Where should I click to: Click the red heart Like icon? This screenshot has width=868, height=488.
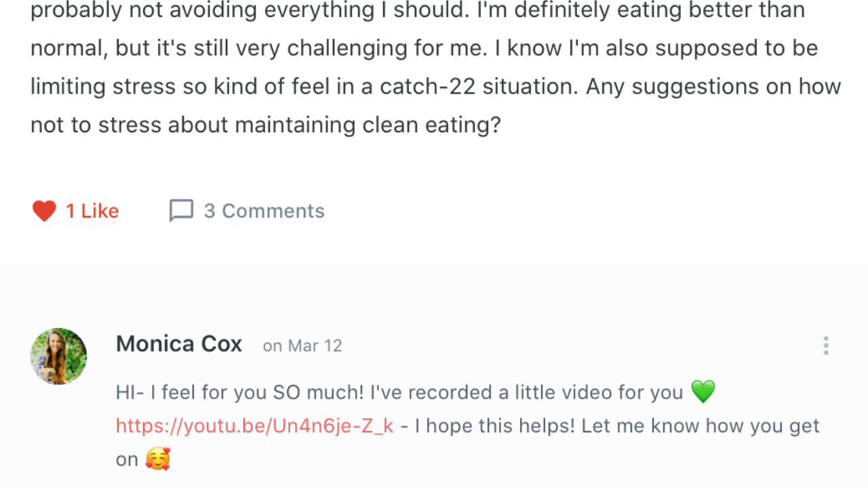(x=44, y=211)
